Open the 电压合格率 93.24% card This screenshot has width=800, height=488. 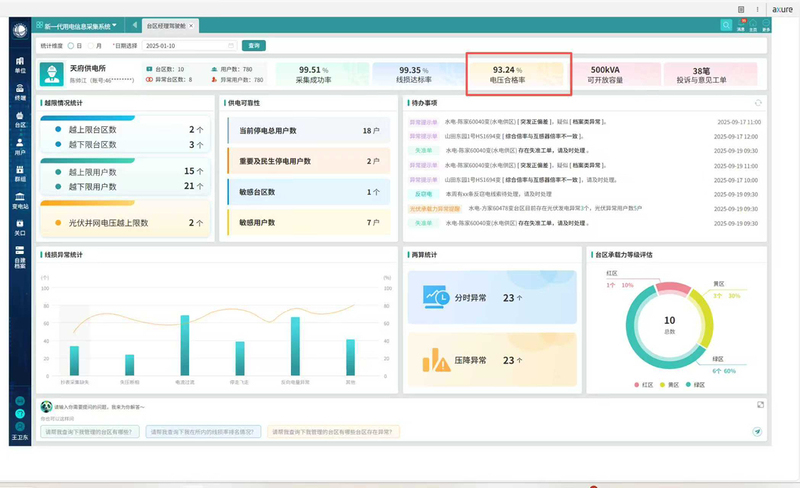515,74
